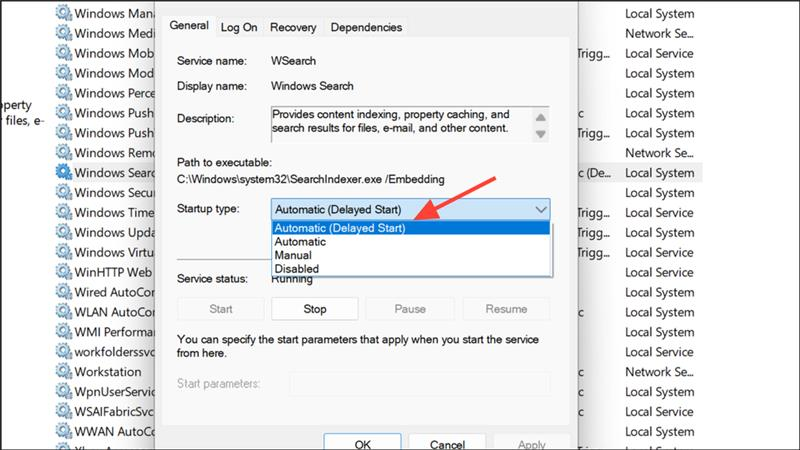Click the SearchIndexer.exe executable path text
Image resolution: width=800 pixels, height=450 pixels.
[311, 179]
